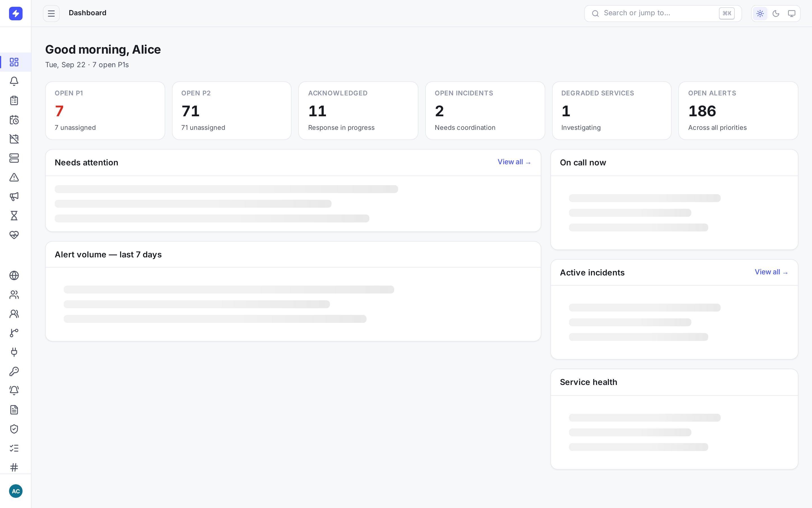Open the shield check icon
The width and height of the screenshot is (812, 508).
14,429
